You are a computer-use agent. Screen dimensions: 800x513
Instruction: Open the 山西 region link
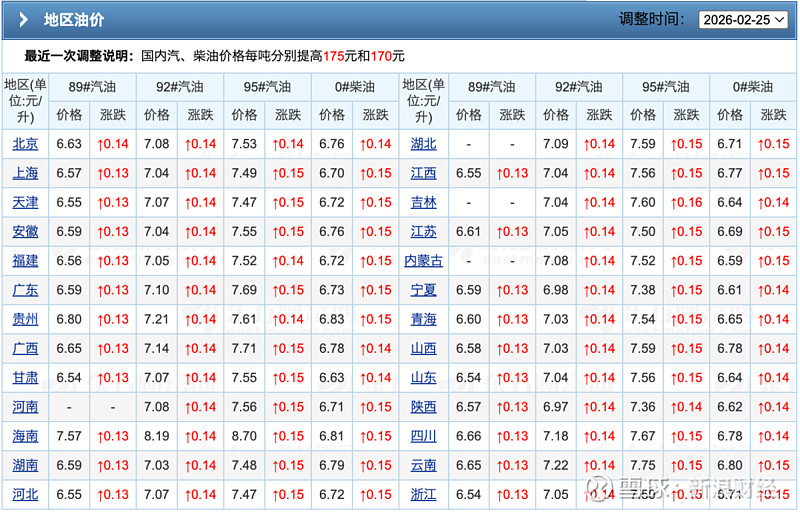click(x=423, y=348)
